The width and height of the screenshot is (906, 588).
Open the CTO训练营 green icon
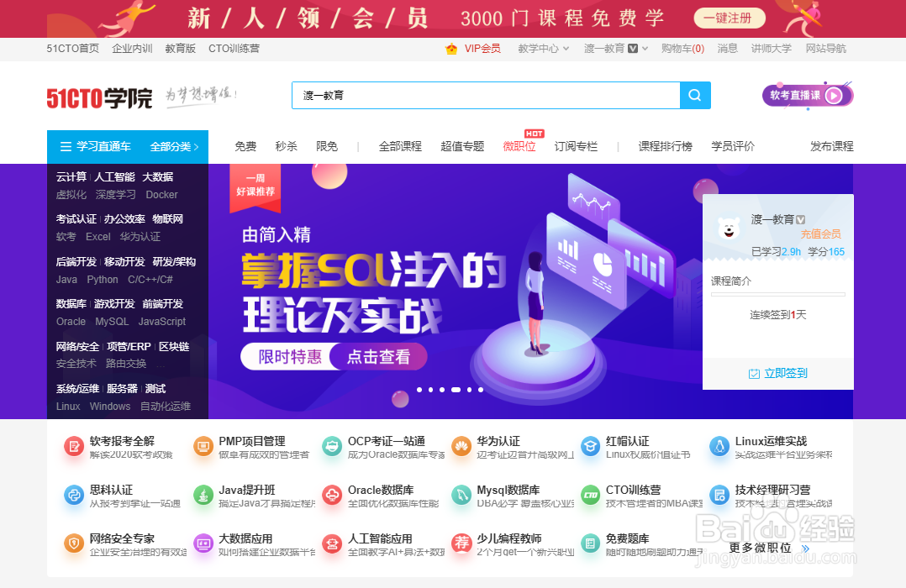pos(591,495)
